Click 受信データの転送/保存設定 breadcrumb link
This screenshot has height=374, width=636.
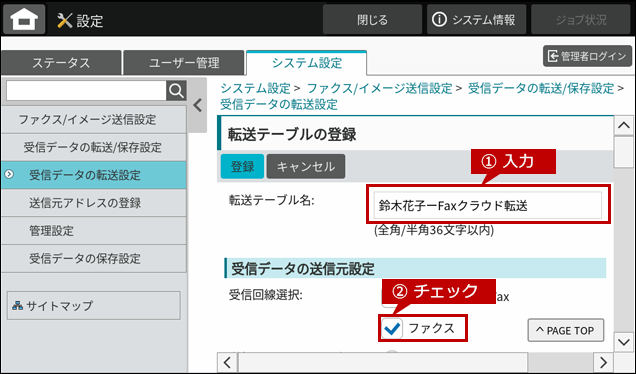[x=541, y=88]
